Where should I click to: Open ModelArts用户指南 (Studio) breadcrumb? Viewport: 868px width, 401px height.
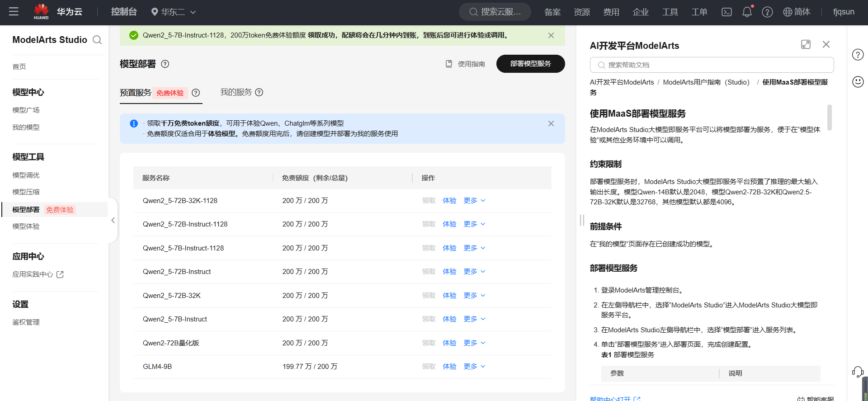[706, 82]
